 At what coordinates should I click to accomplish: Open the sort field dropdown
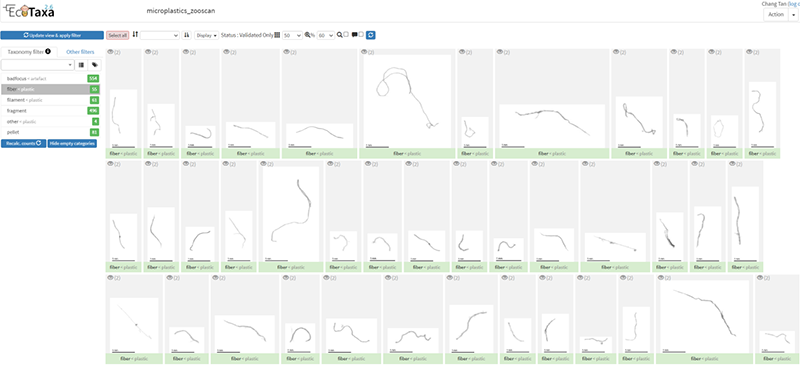(x=160, y=35)
